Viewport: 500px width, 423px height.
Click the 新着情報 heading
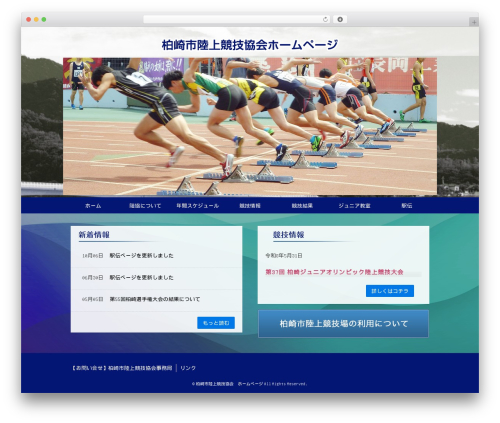(x=94, y=235)
